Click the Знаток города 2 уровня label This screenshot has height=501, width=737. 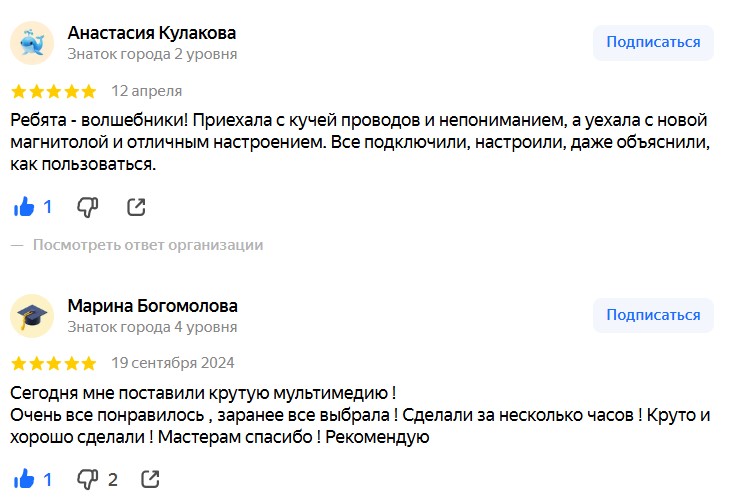point(152,54)
